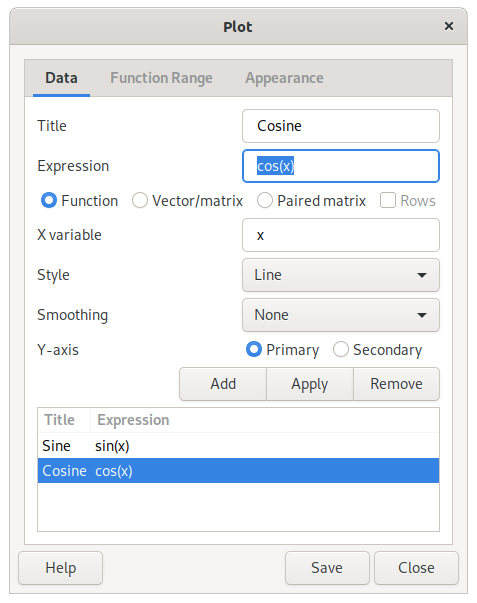This screenshot has height=603, width=477.
Task: Open Help for the Plot dialog
Action: pos(60,568)
